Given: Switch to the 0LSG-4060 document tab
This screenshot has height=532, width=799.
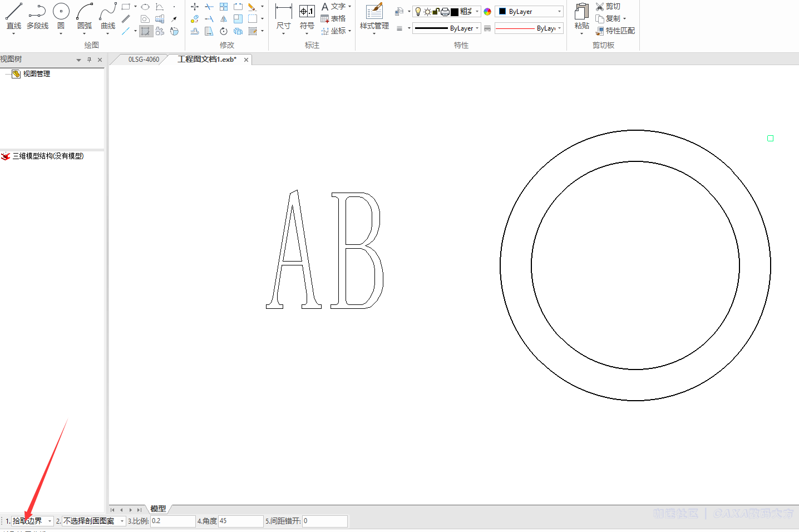Looking at the screenshot, I should pyautogui.click(x=144, y=60).
